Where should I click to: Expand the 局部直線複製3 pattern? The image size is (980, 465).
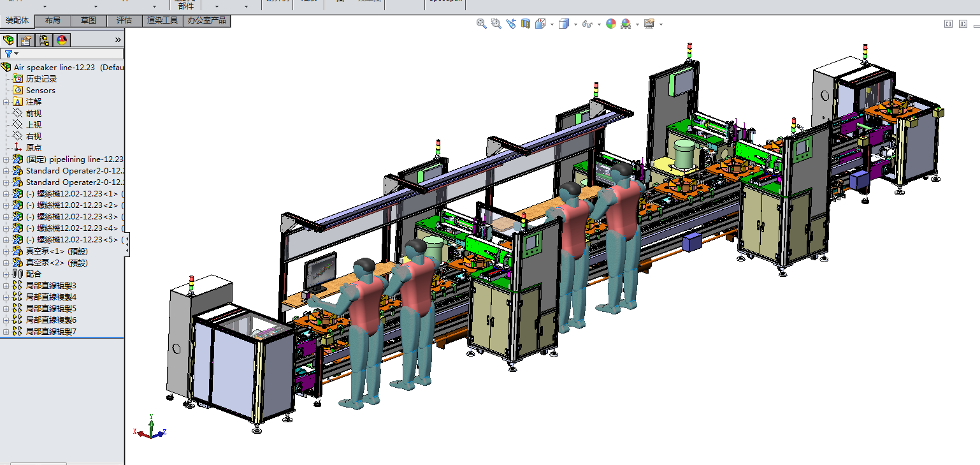[x=6, y=285]
